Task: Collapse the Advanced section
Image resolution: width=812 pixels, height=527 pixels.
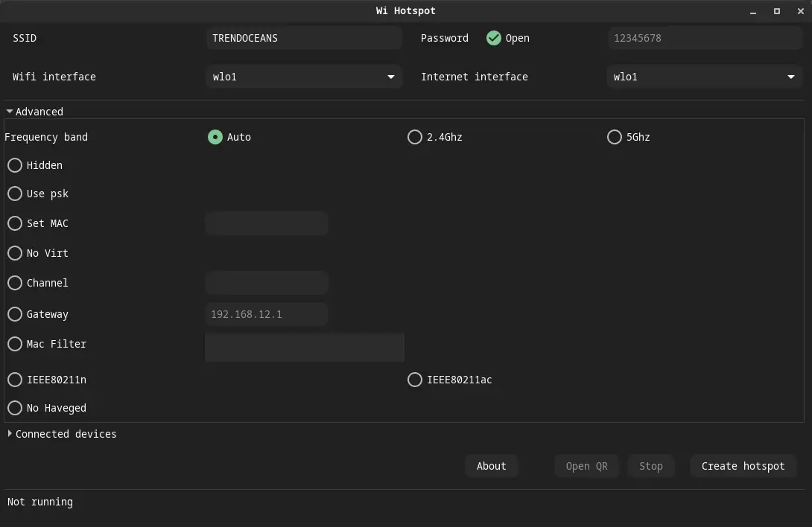Action: (34, 111)
